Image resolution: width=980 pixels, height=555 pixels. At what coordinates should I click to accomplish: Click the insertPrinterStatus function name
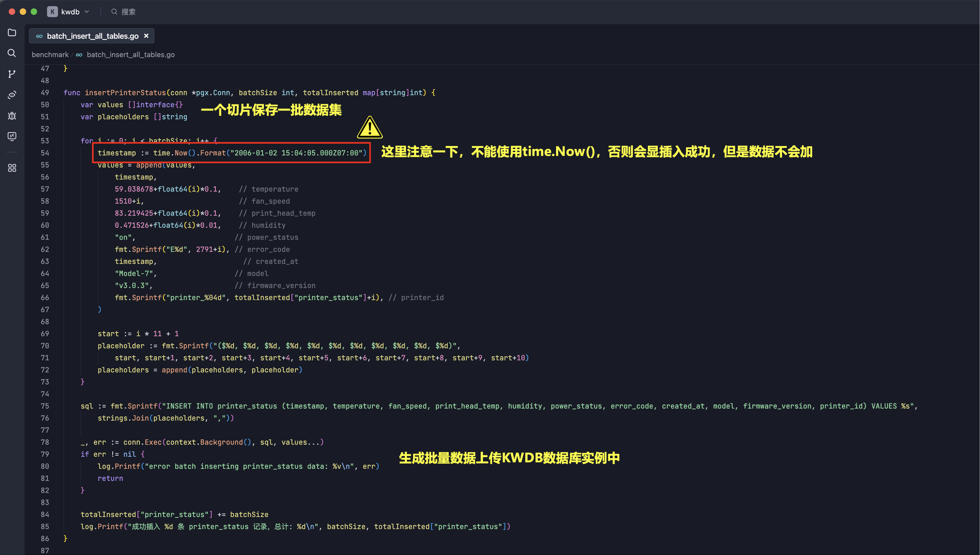pos(125,93)
